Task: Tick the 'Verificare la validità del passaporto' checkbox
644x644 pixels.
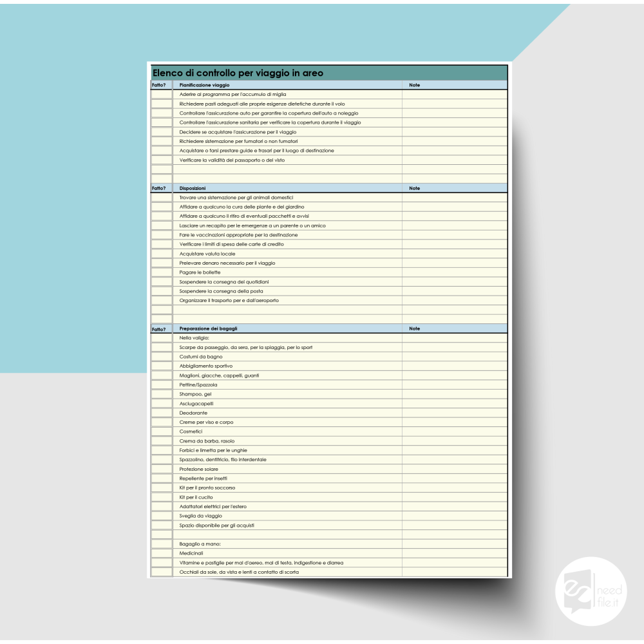Action: (x=162, y=160)
